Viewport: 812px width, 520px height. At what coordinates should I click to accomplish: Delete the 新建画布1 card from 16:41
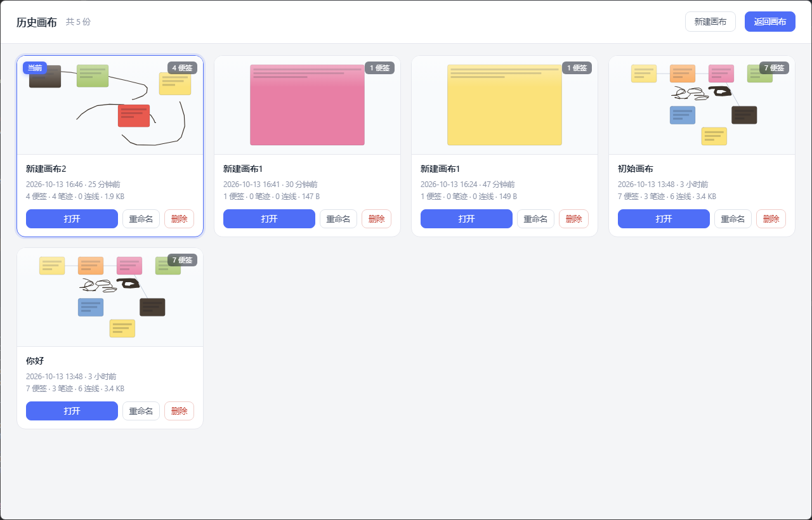click(377, 219)
